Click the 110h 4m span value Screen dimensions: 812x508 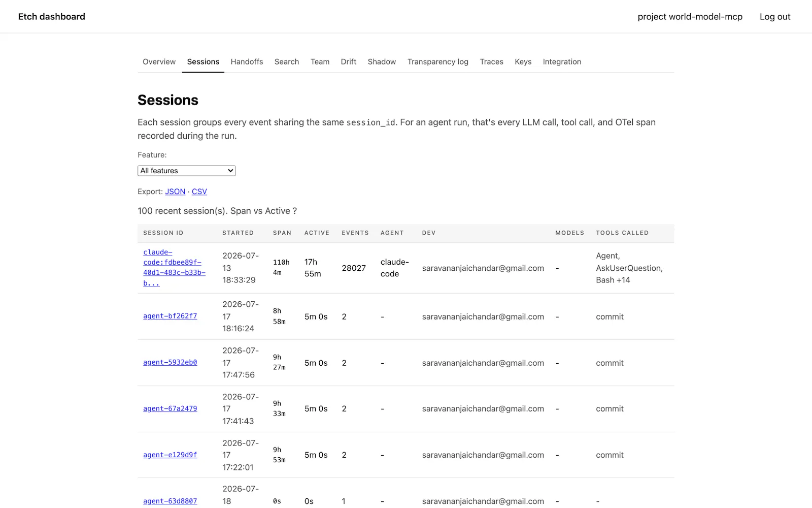point(282,268)
